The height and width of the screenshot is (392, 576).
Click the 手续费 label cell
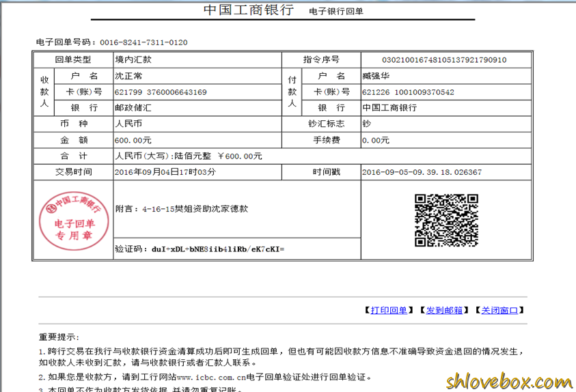tap(321, 140)
